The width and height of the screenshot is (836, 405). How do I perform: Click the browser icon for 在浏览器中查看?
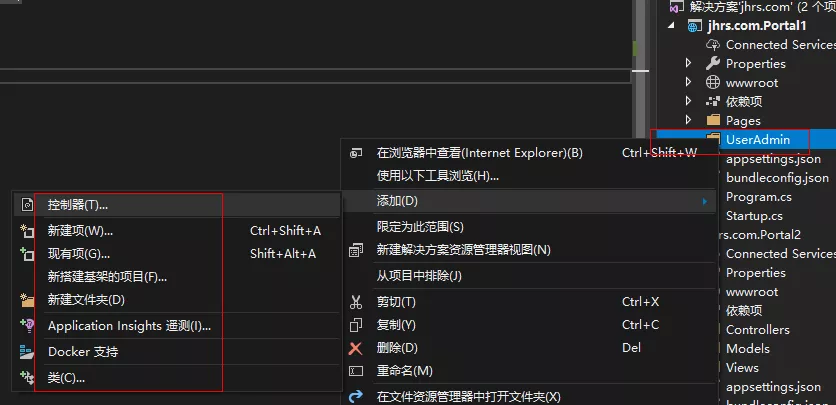356,153
